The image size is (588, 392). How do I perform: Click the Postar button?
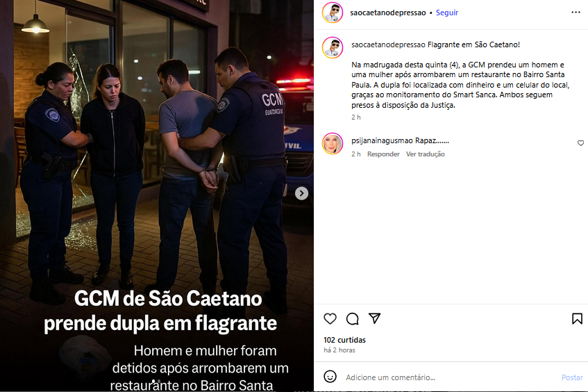click(x=572, y=377)
